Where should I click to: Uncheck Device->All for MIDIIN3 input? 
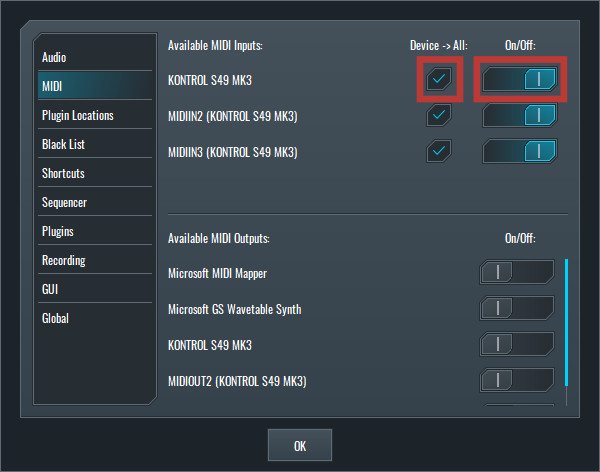point(439,150)
